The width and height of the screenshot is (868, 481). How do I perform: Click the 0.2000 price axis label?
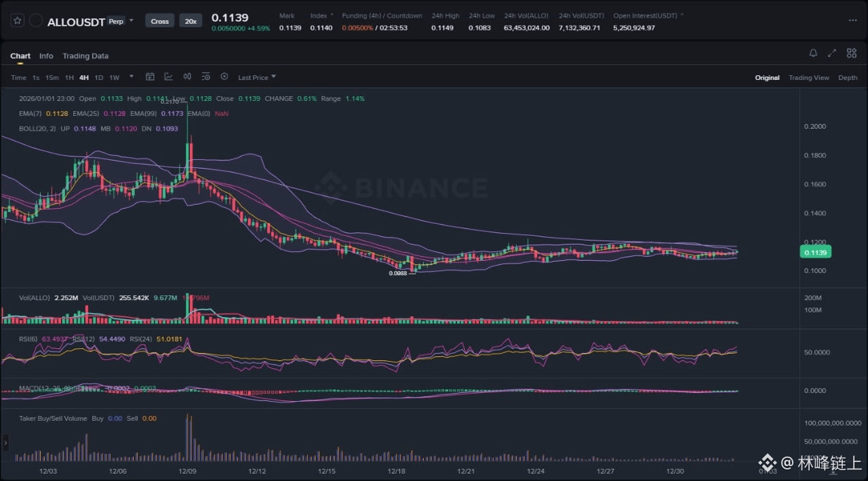pyautogui.click(x=814, y=127)
